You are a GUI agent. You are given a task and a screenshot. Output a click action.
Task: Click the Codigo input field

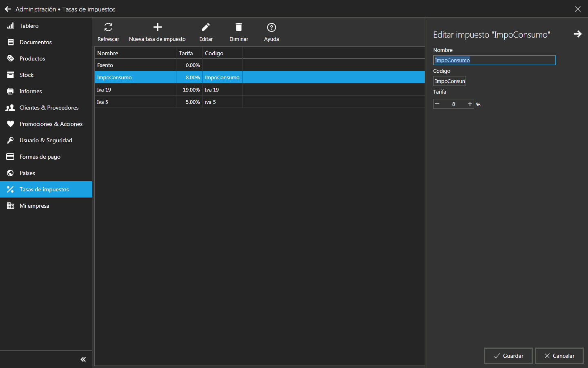pos(450,81)
